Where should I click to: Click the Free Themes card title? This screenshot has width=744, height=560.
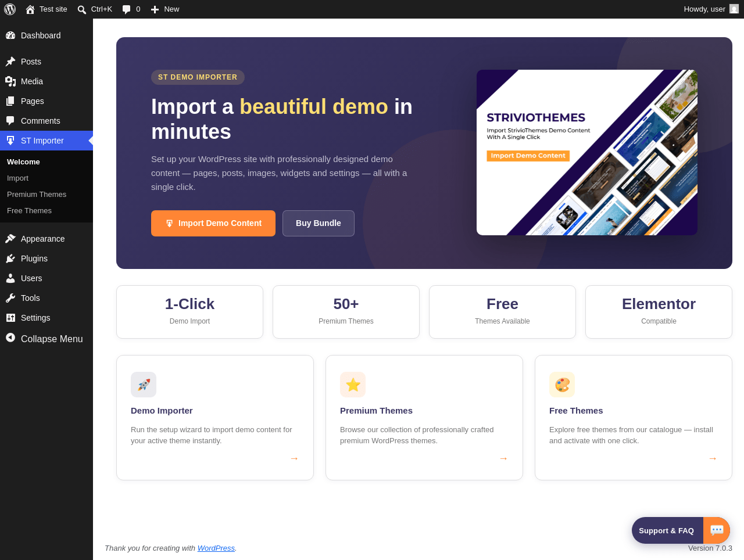coord(576,411)
